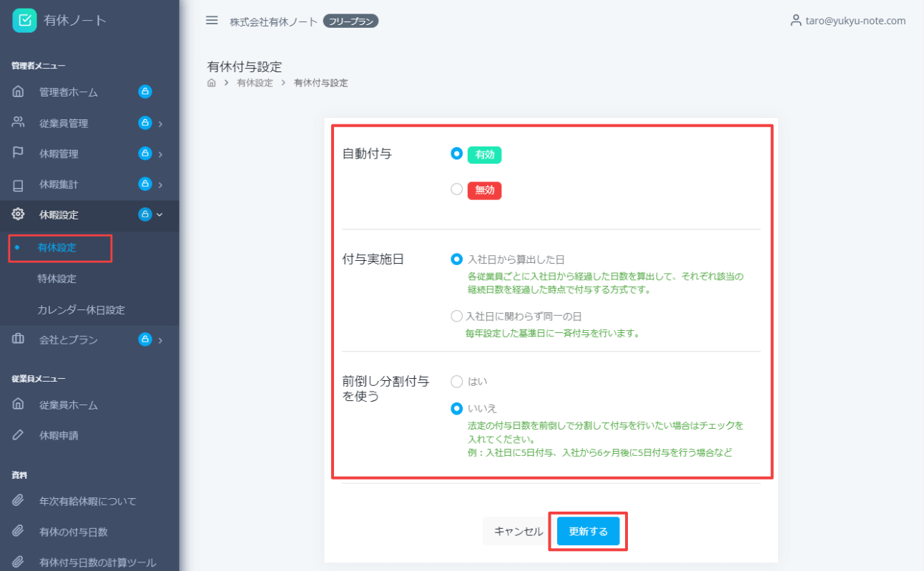The width and height of the screenshot is (924, 571).
Task: Select the 無効 radio button for 自動付与
Action: [x=456, y=189]
